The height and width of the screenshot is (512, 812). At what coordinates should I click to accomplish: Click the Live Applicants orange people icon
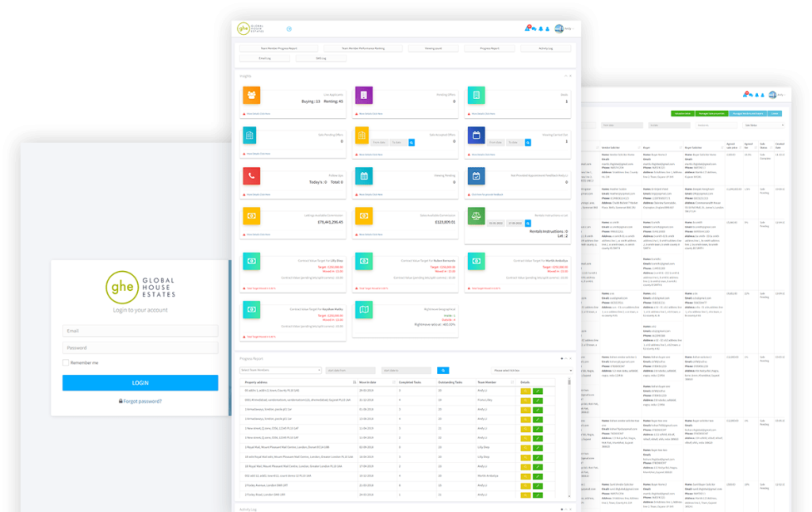tap(251, 96)
